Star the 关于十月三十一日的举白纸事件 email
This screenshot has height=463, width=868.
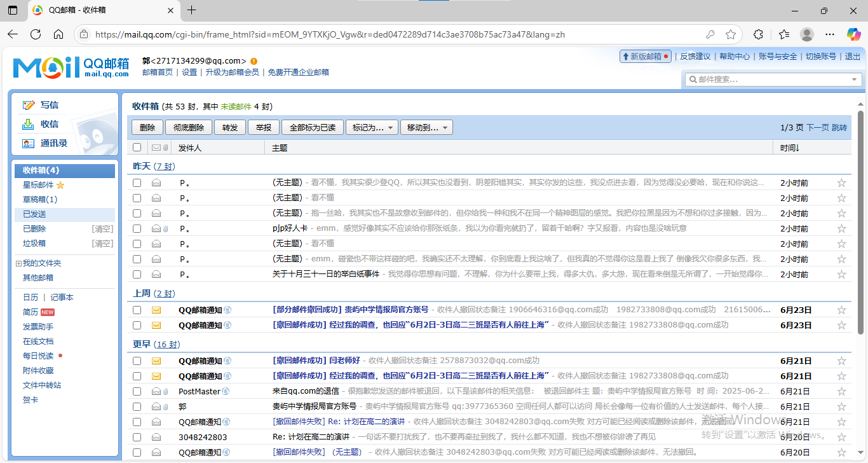(x=842, y=274)
